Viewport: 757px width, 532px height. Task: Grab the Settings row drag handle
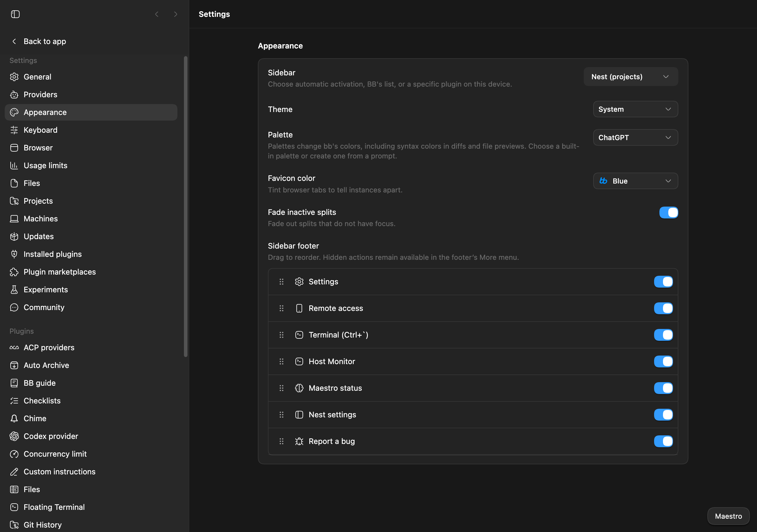coord(281,282)
